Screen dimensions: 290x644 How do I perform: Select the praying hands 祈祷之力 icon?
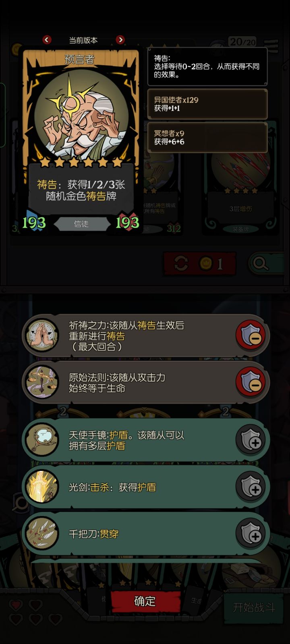(x=42, y=336)
